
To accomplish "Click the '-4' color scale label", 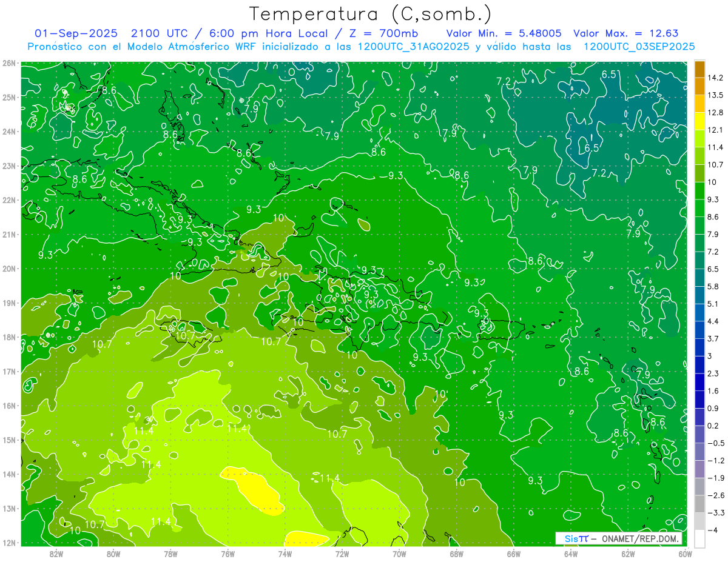I will coord(712,530).
